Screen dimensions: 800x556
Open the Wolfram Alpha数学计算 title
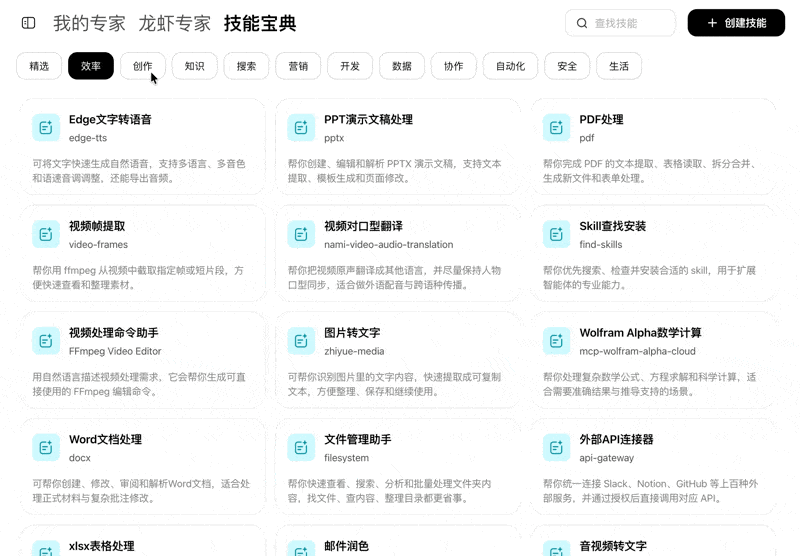click(x=640, y=333)
